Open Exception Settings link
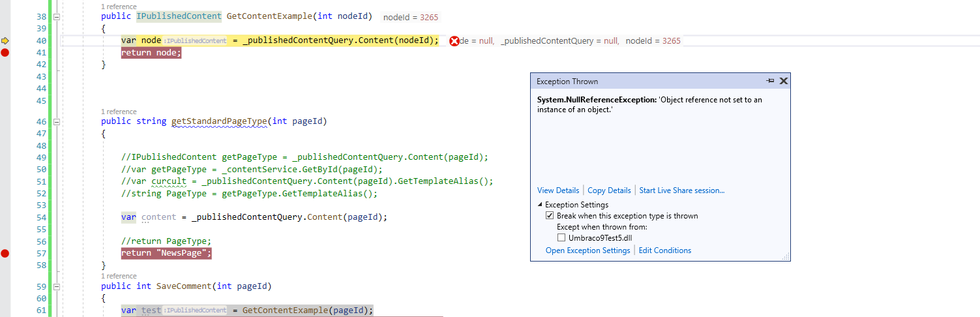980x317 pixels. (x=587, y=250)
